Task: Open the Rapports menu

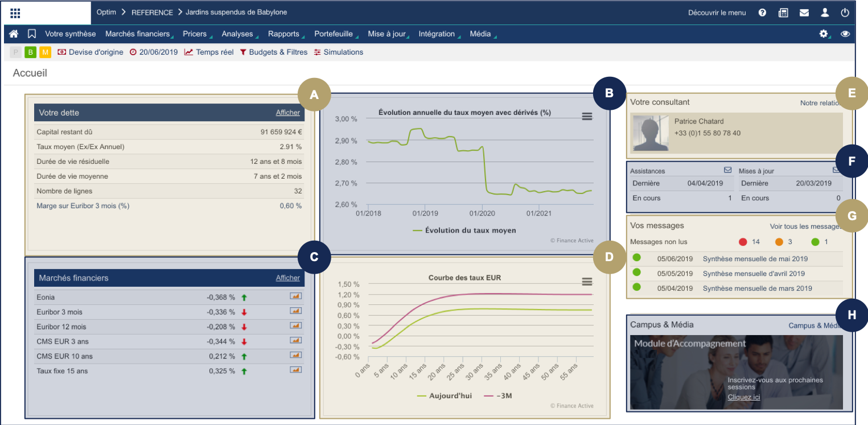Action: [x=283, y=34]
